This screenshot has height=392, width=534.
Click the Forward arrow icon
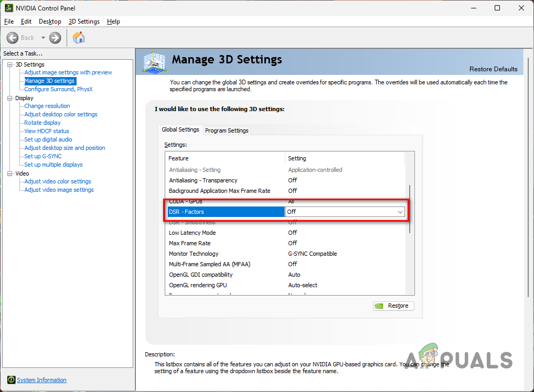click(x=55, y=38)
